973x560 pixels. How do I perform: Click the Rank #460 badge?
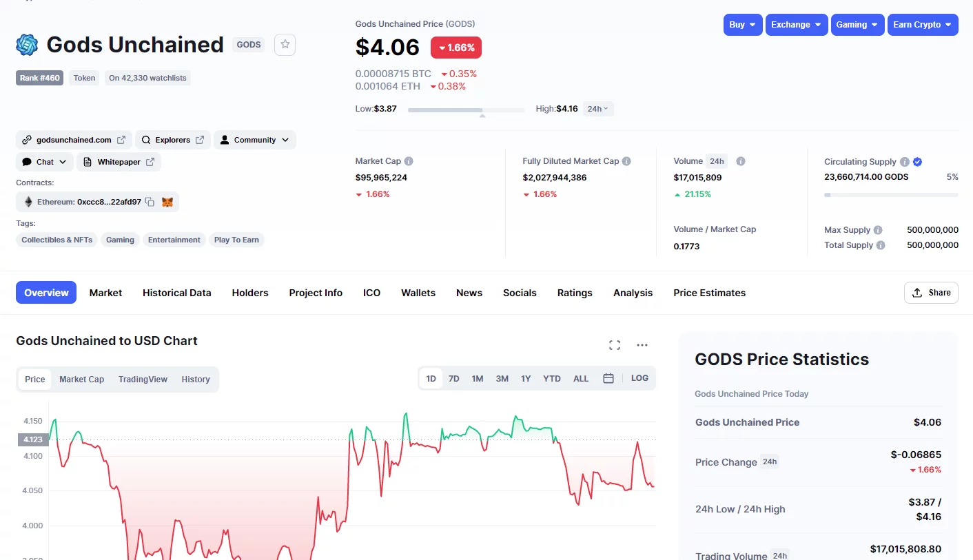pos(39,78)
